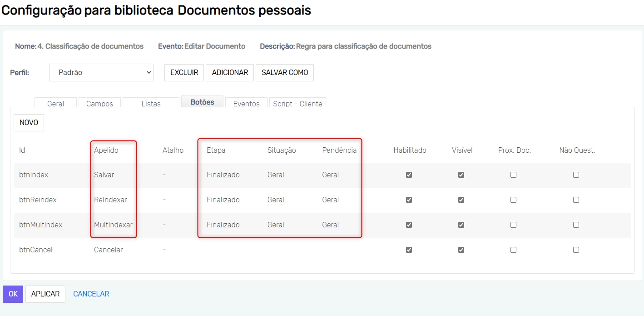
Task: Tick Prox. Doc. for btnIndex row
Action: [x=513, y=175]
